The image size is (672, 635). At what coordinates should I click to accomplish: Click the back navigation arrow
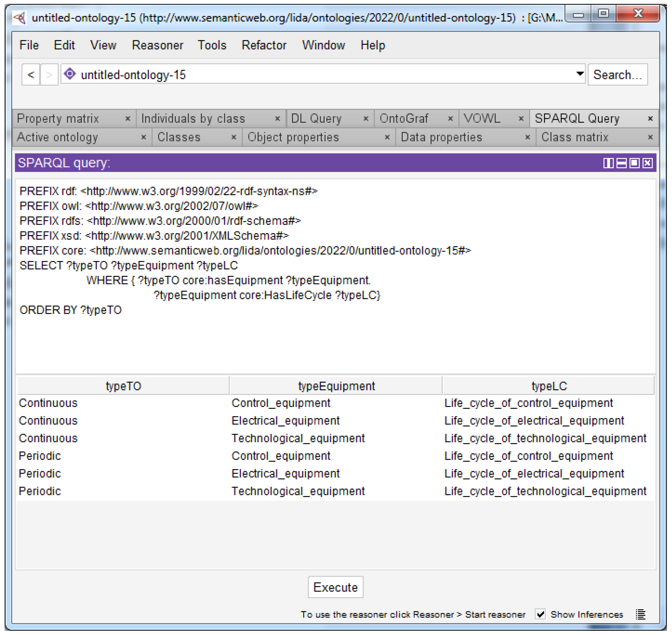point(31,74)
